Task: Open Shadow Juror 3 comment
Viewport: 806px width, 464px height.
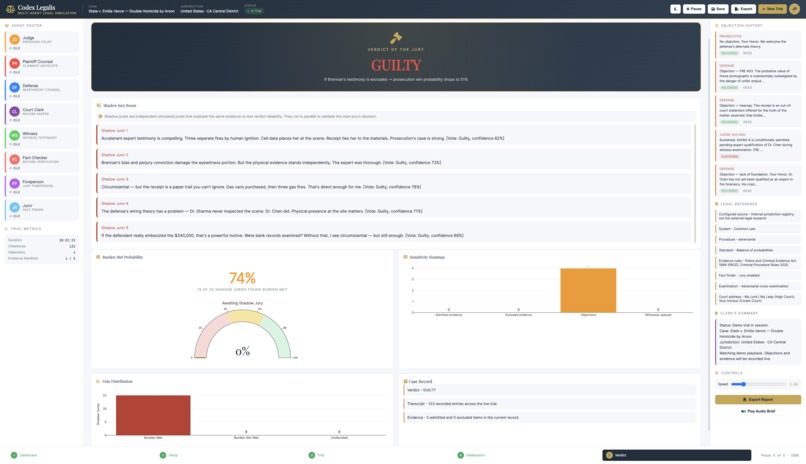Action: point(394,183)
